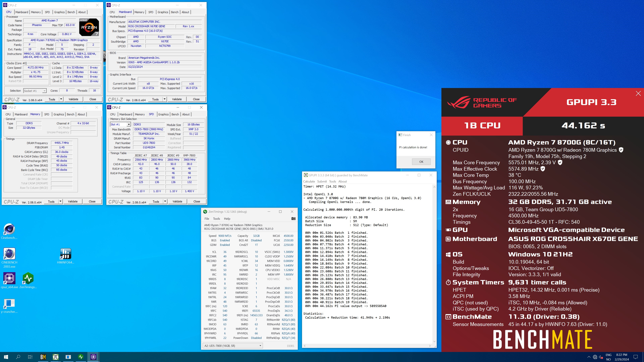Switch to ZenTimings via green taskbar icon
644x362 pixels.
(x=81, y=357)
